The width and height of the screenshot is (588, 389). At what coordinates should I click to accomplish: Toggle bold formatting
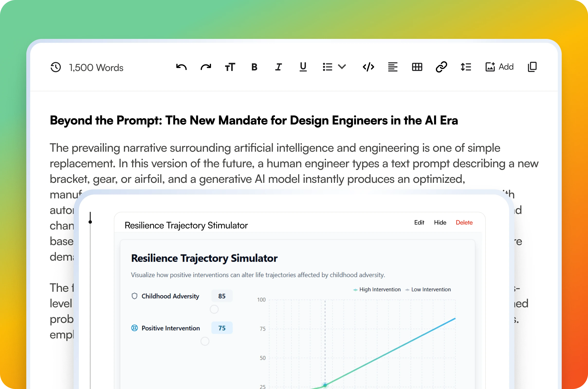coord(254,67)
